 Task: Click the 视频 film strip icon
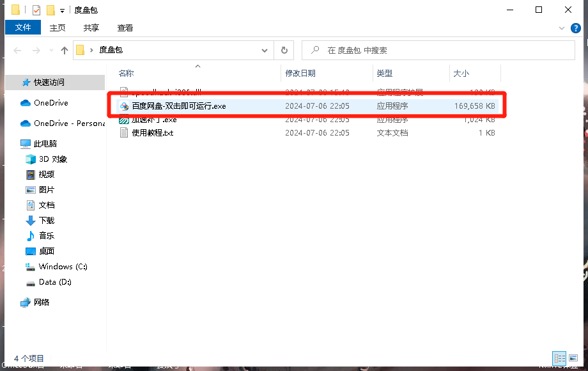[31, 175]
